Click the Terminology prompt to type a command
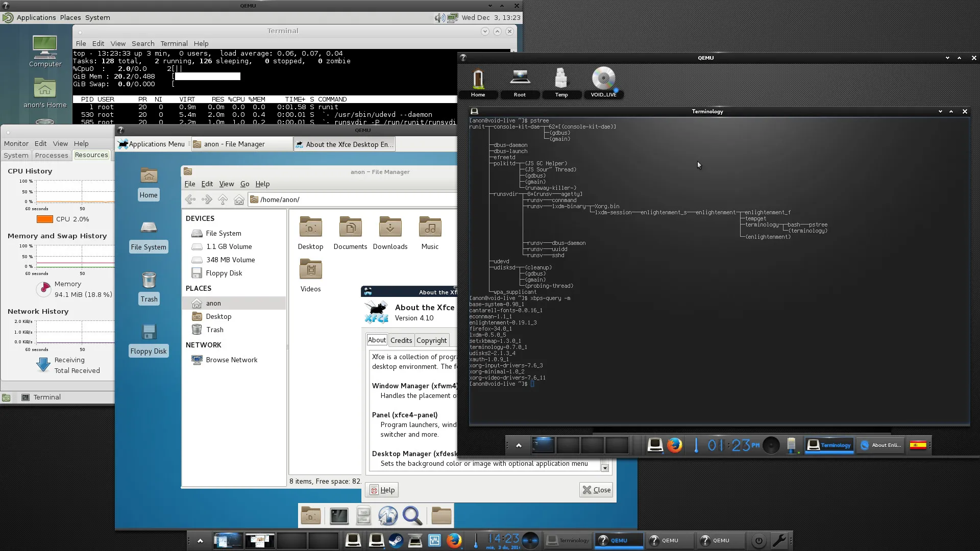The image size is (980, 551). [x=533, y=384]
